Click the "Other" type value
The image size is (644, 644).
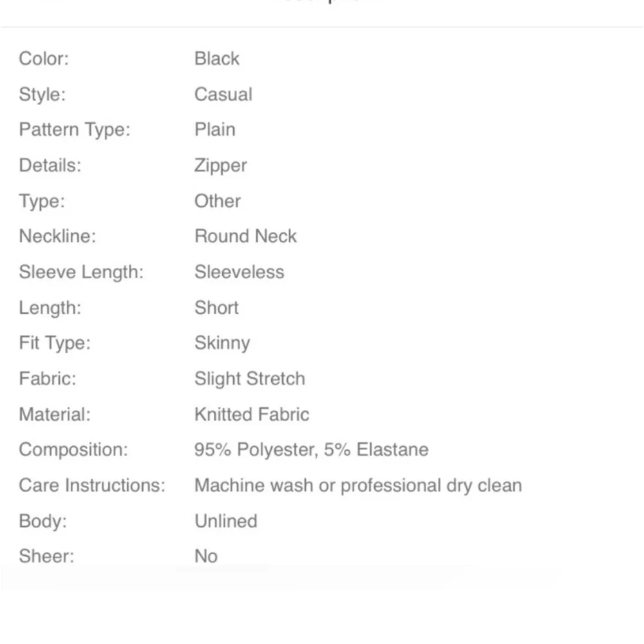pyautogui.click(x=217, y=201)
